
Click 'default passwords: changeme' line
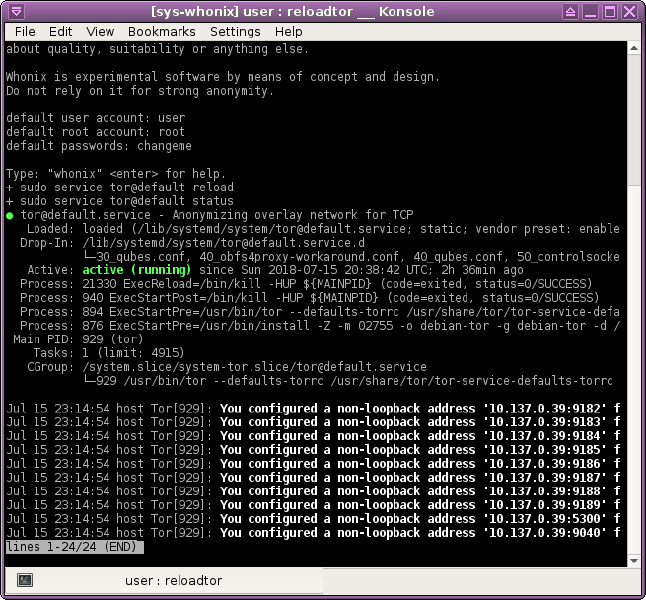(99, 146)
